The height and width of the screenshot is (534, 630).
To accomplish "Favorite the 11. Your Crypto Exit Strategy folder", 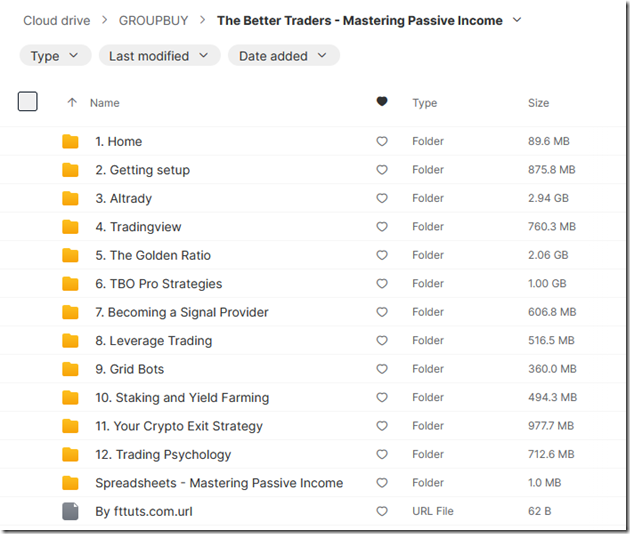I will pyautogui.click(x=382, y=426).
